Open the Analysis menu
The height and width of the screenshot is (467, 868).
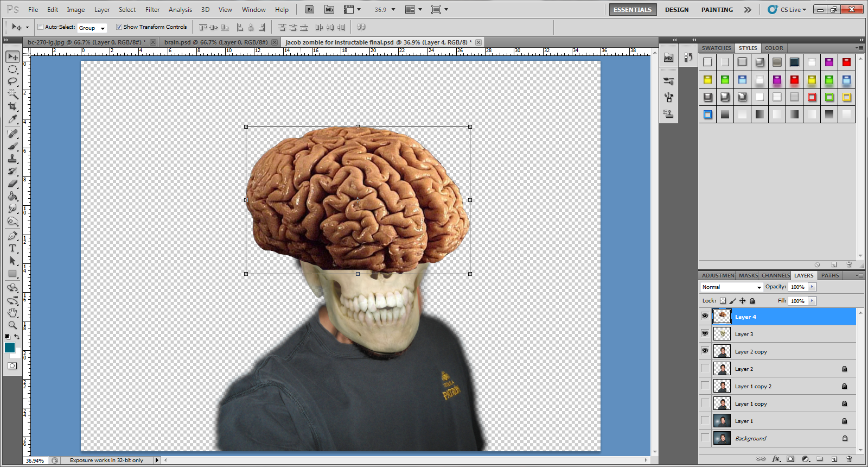point(180,9)
